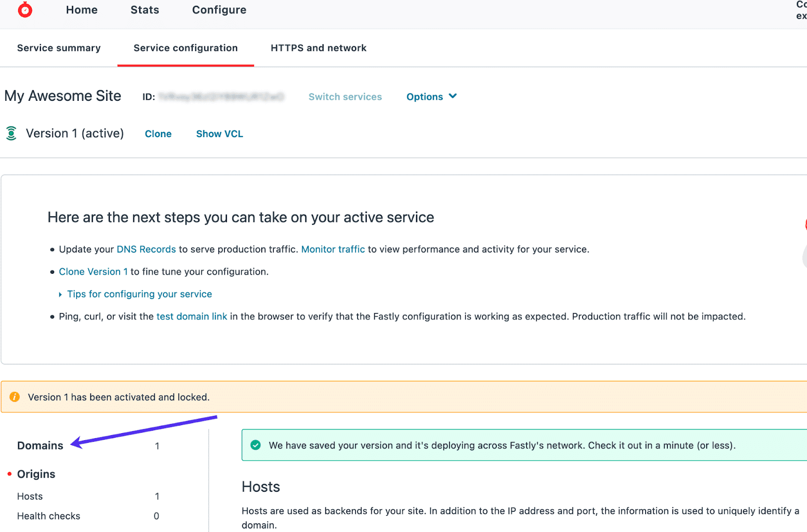Click the active version status icon beside Version 1
This screenshot has width=807, height=532.
point(11,133)
